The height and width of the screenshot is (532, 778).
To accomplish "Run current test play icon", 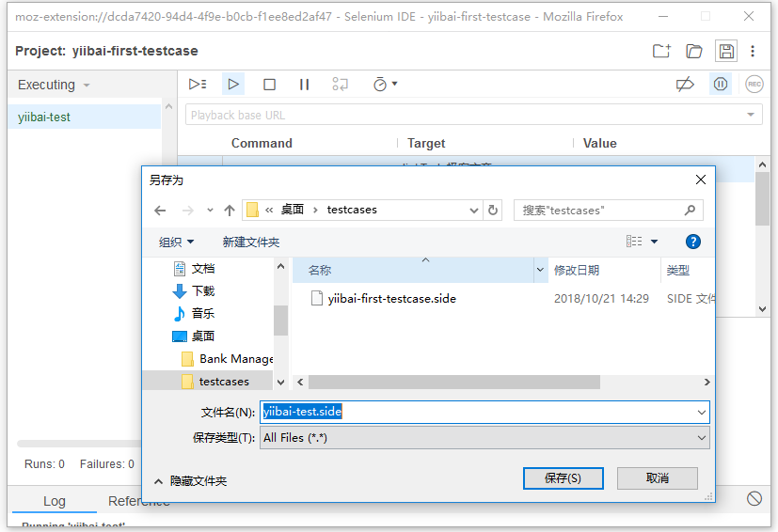I will [233, 85].
